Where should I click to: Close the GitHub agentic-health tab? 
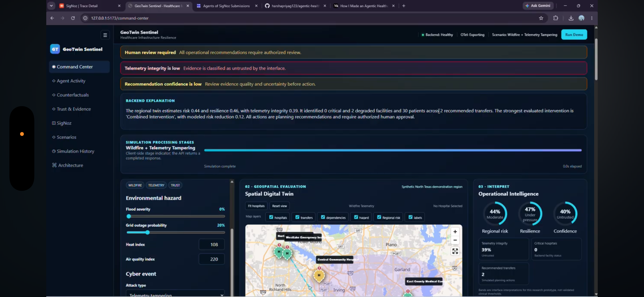[x=325, y=6]
